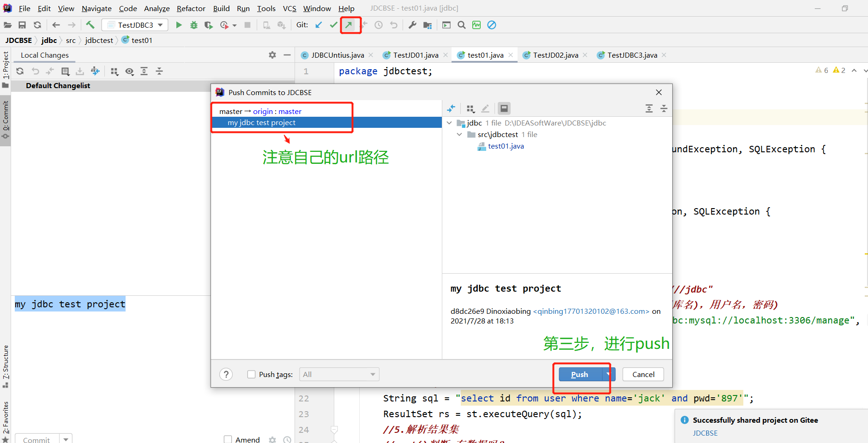This screenshot has height=443, width=868.
Task: Open Local Changes panel gear options
Action: 272,55
